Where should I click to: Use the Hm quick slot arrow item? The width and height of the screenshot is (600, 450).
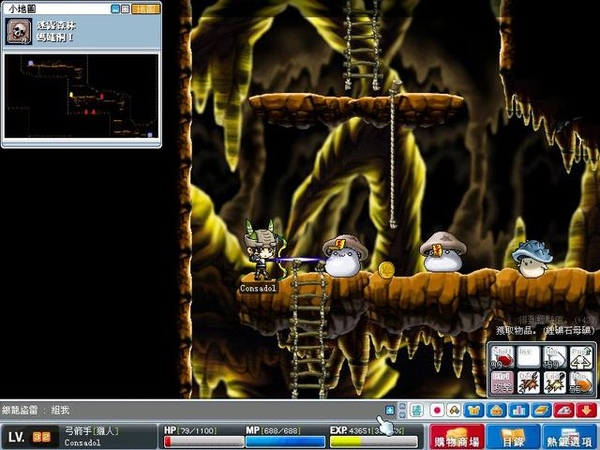point(554,357)
